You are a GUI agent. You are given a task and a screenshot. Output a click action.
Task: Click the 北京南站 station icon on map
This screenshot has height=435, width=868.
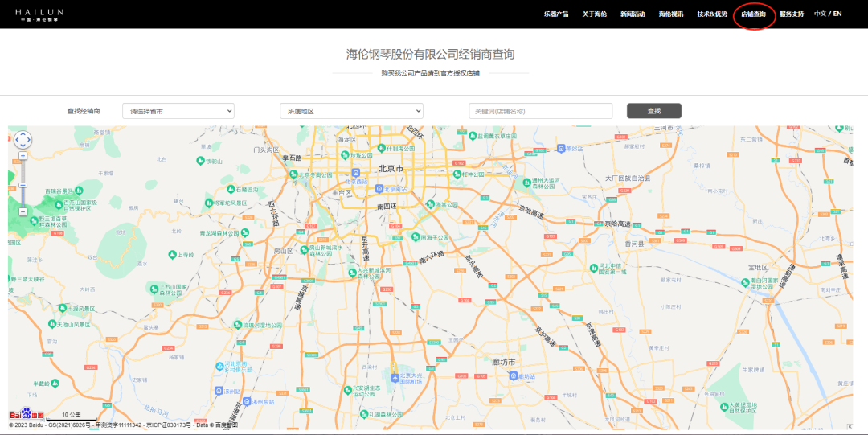click(x=379, y=190)
